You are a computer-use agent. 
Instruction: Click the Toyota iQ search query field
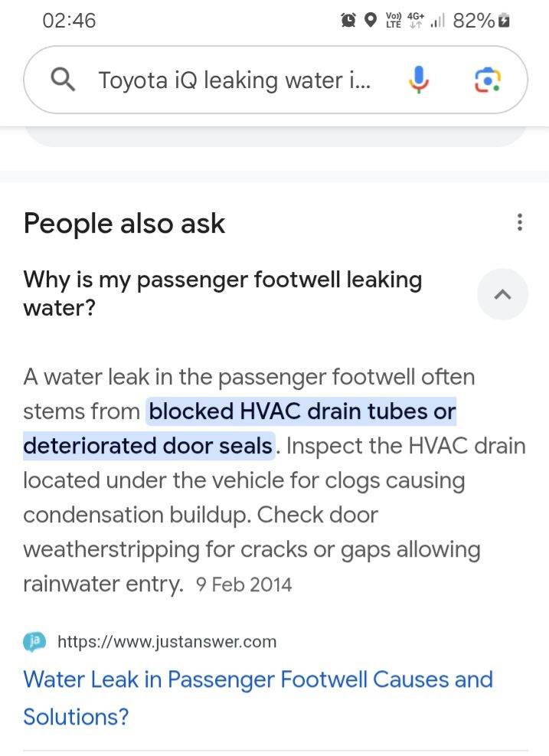coord(234,80)
